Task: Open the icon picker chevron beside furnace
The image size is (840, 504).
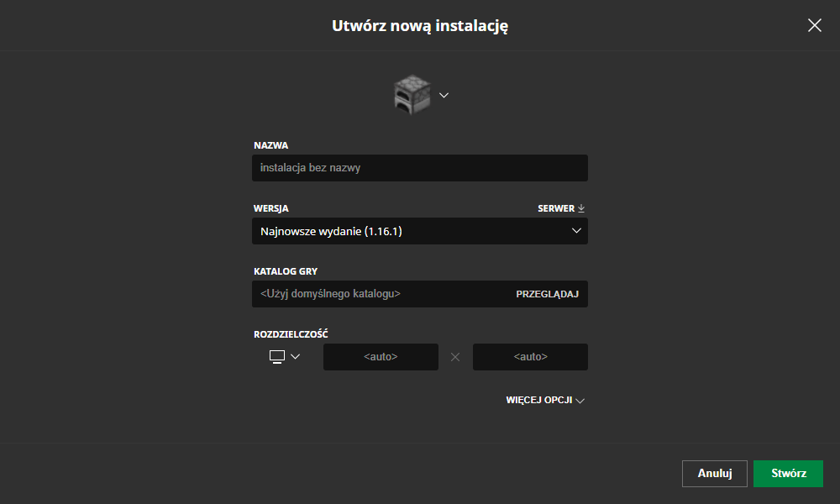Action: pyautogui.click(x=444, y=95)
